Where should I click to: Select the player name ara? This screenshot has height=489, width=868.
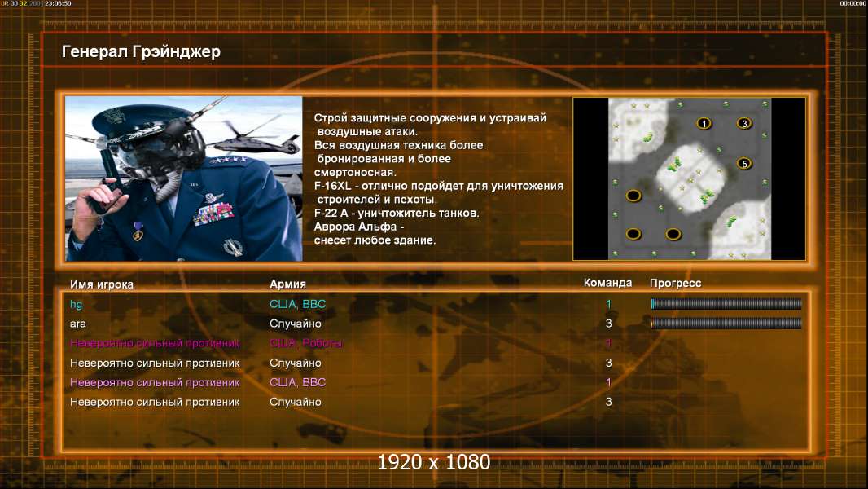[78, 324]
